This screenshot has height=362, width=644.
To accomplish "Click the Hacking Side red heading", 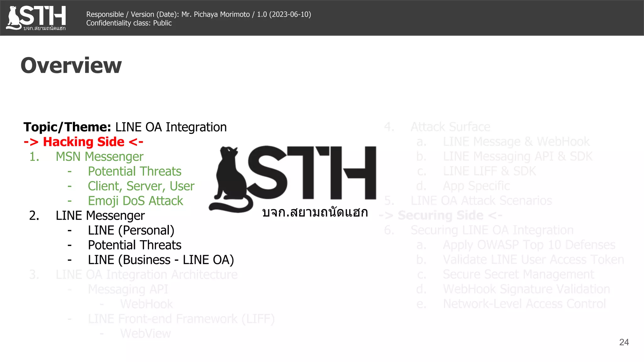I will tap(84, 142).
